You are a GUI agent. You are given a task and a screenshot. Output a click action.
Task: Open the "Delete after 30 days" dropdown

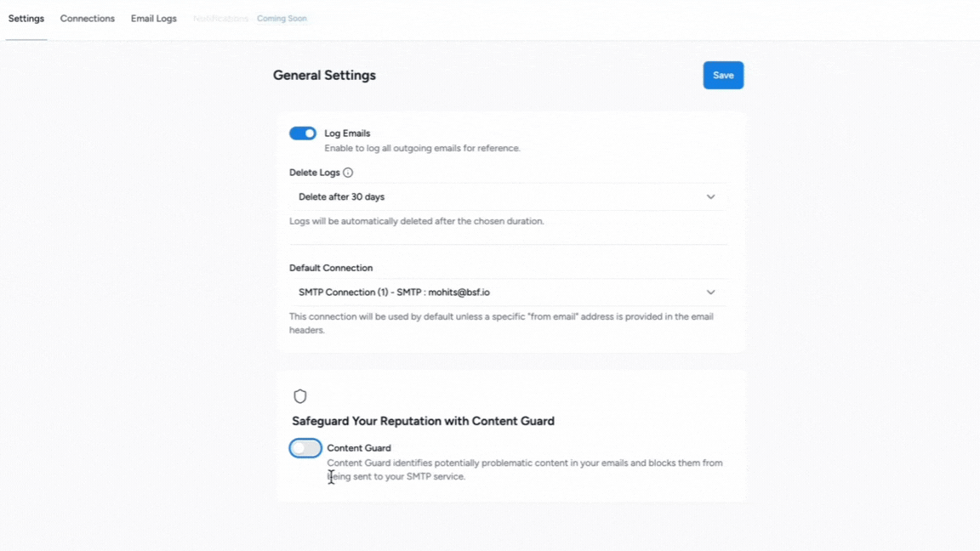point(508,197)
